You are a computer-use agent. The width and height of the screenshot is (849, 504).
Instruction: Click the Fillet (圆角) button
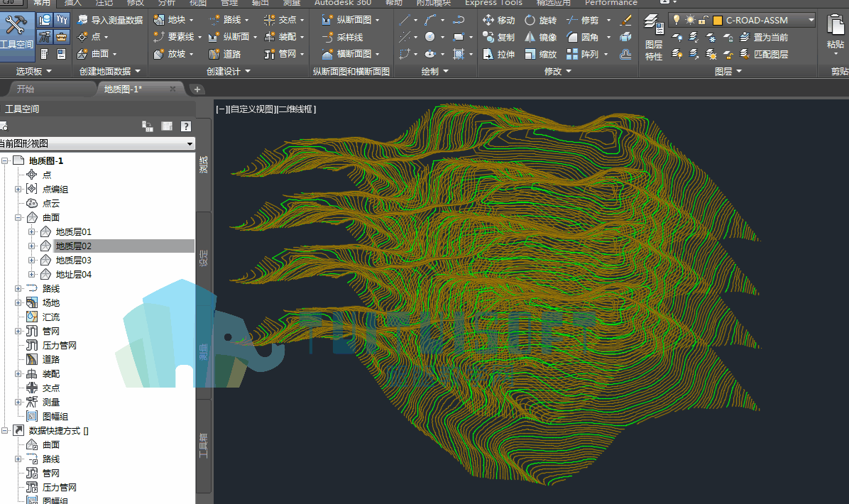coord(583,37)
